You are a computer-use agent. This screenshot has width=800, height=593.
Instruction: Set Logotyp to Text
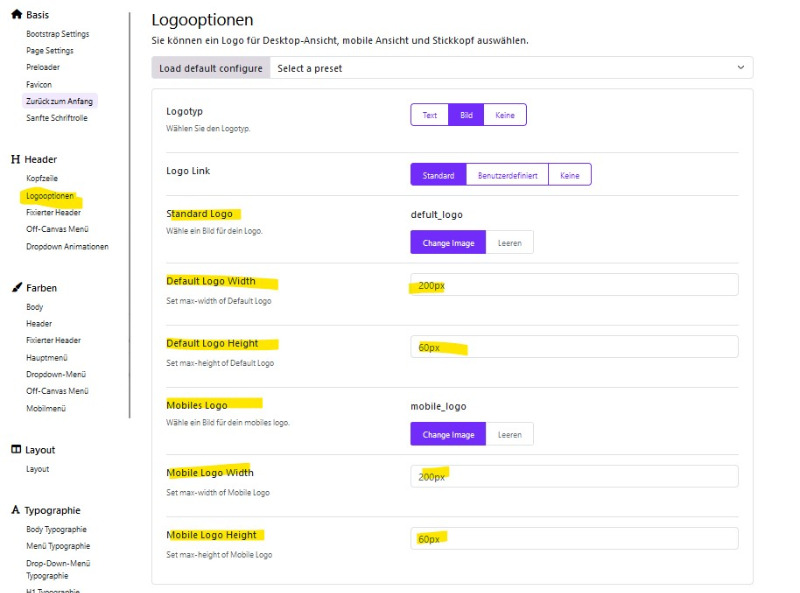[x=430, y=115]
